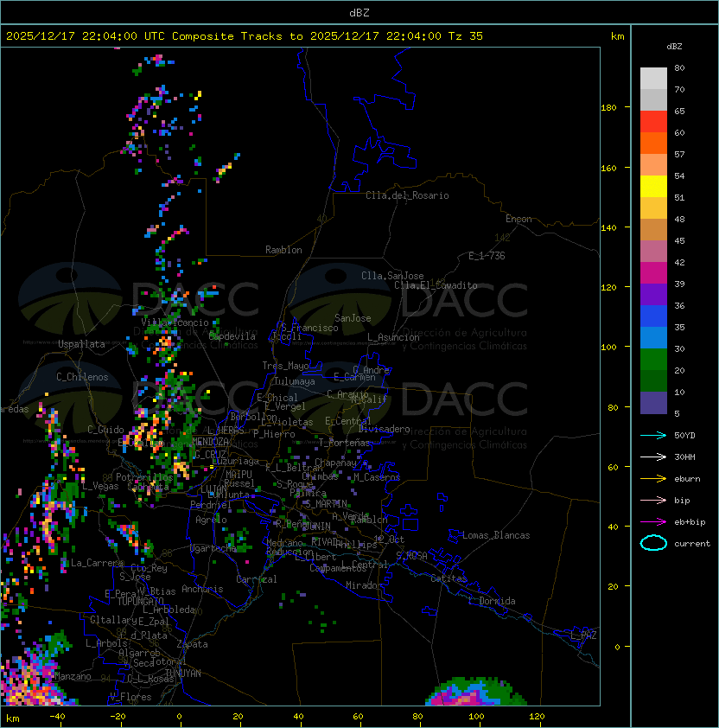This screenshot has width=719, height=728.
Task: Click the 'current' legend label
Action: (692, 544)
